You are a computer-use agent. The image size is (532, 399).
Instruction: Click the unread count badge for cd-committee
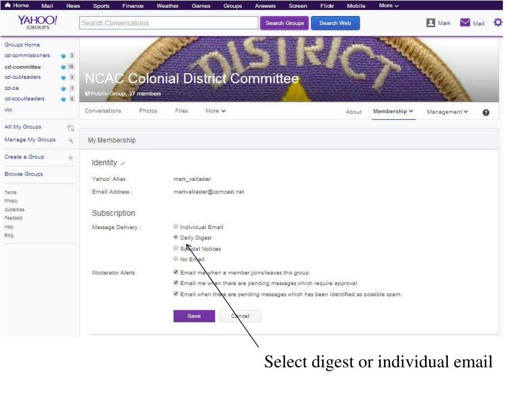tap(71, 66)
